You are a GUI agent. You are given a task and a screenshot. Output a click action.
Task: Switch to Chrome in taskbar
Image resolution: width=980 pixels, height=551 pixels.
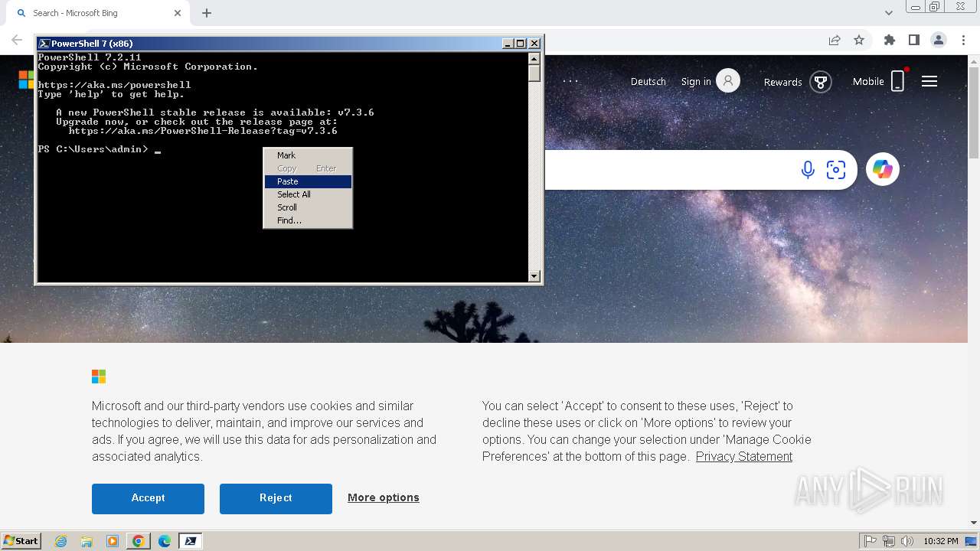pos(139,541)
